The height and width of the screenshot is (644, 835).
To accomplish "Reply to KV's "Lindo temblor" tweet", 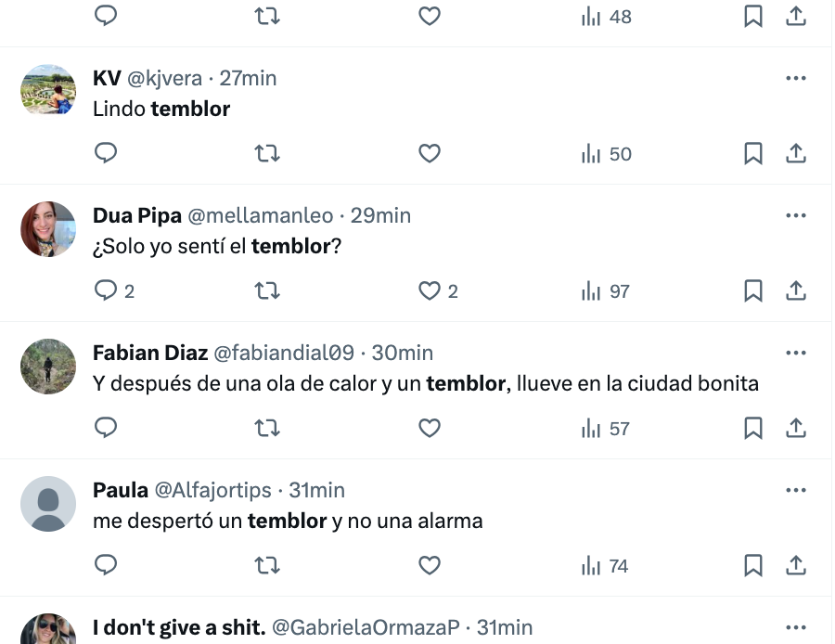I will click(x=107, y=153).
